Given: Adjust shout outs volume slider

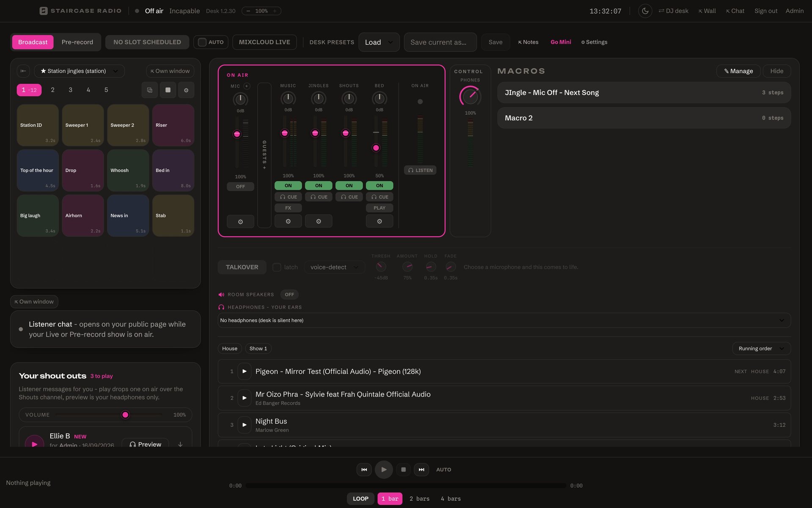Looking at the screenshot, I should point(109,415).
